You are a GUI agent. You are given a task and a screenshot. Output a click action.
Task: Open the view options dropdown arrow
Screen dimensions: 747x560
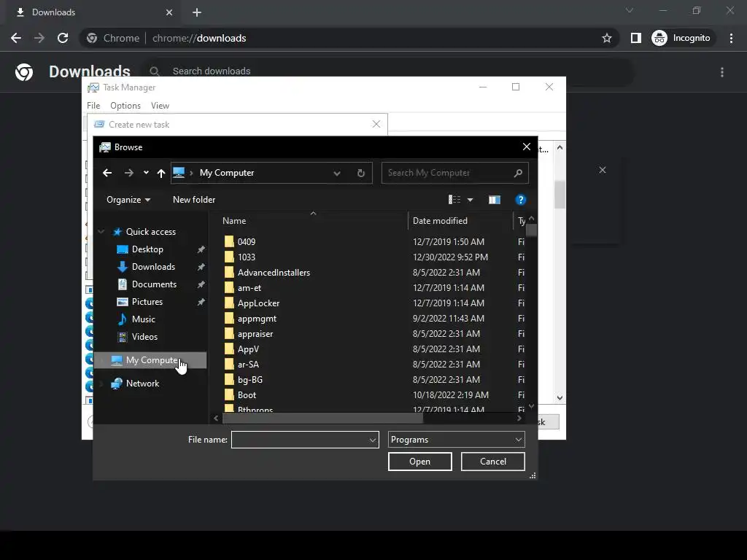(471, 200)
